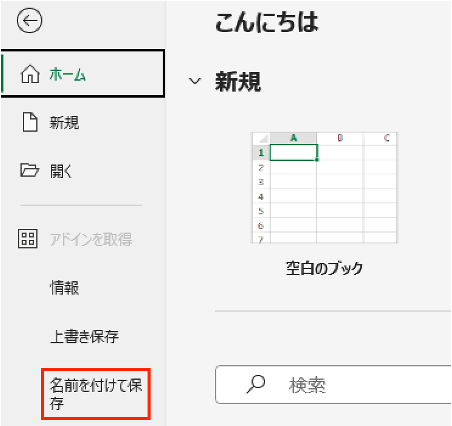Open the 開く menu entry
452x426 pixels.
(x=83, y=171)
